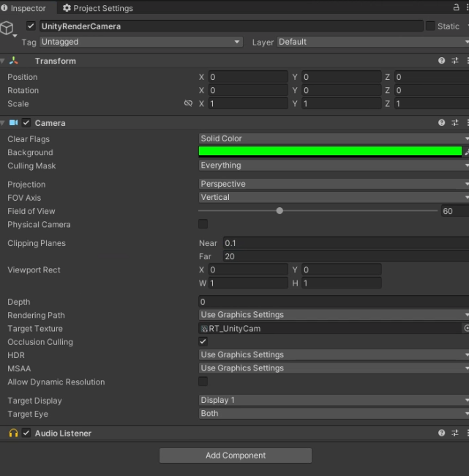Image resolution: width=469 pixels, height=476 pixels.
Task: Click the Camera component help icon
Action: (441, 122)
